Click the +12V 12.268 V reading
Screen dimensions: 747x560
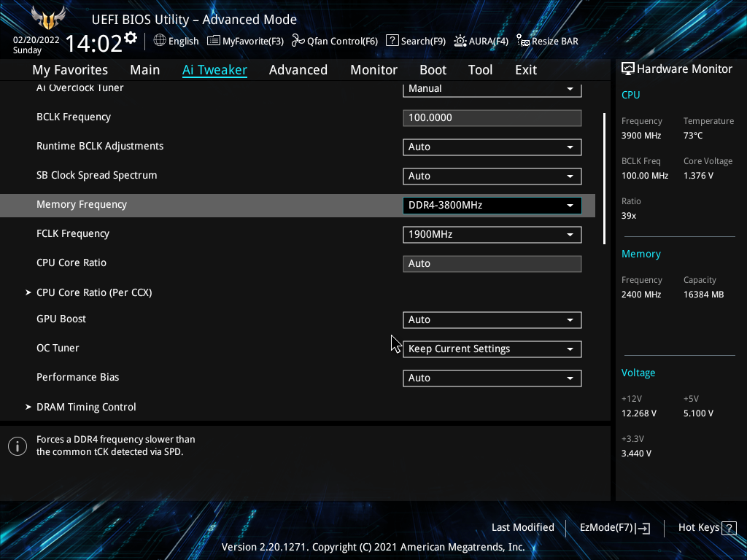click(639, 413)
